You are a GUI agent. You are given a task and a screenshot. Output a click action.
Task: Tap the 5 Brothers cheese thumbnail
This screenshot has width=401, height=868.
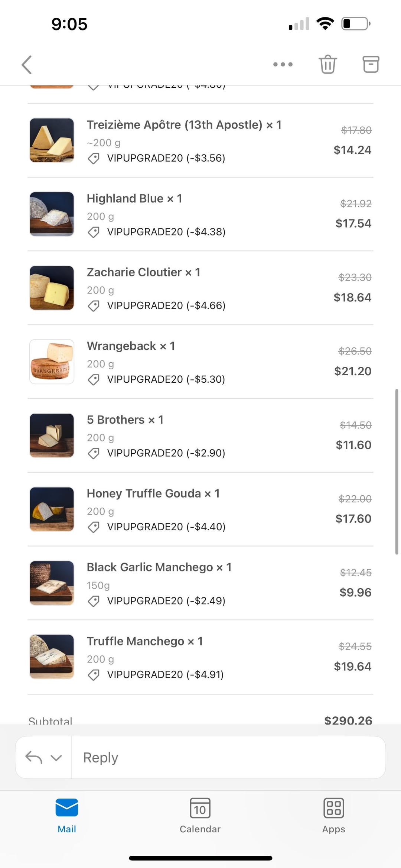point(52,435)
